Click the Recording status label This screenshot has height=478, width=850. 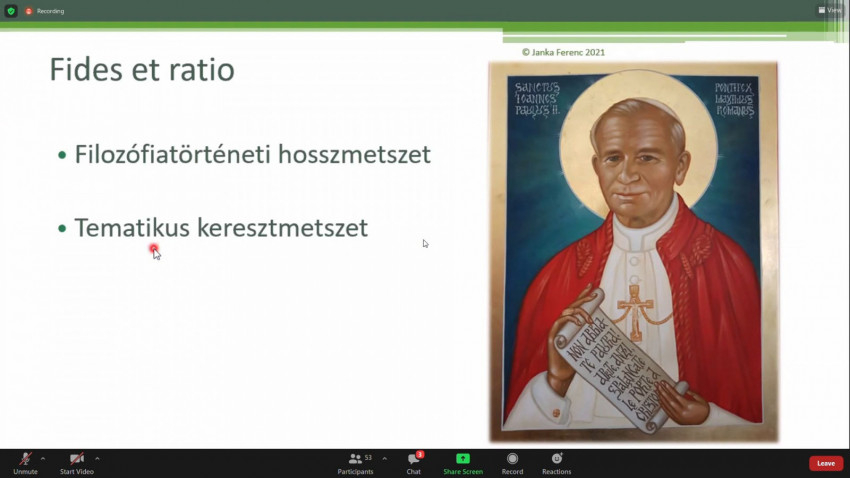point(50,11)
